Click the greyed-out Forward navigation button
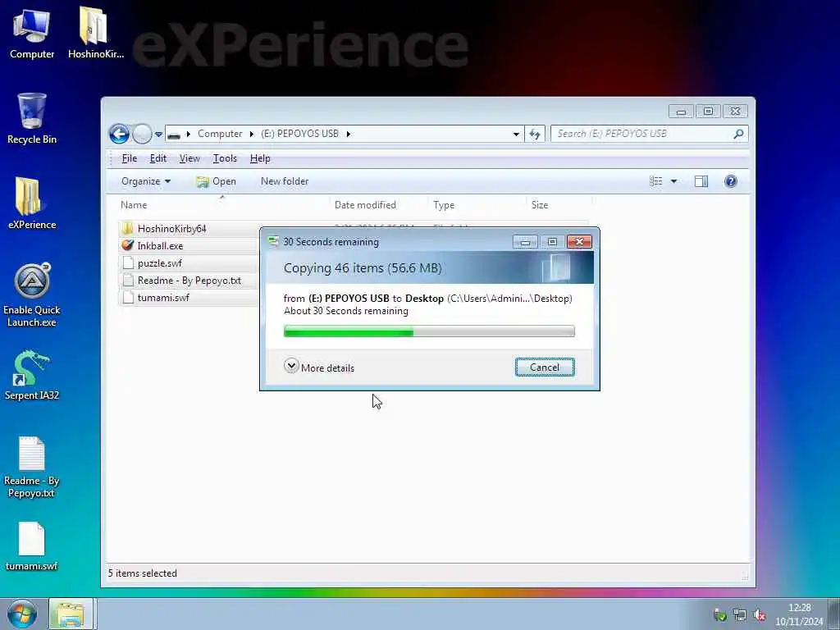The width and height of the screenshot is (840, 630). tap(142, 134)
